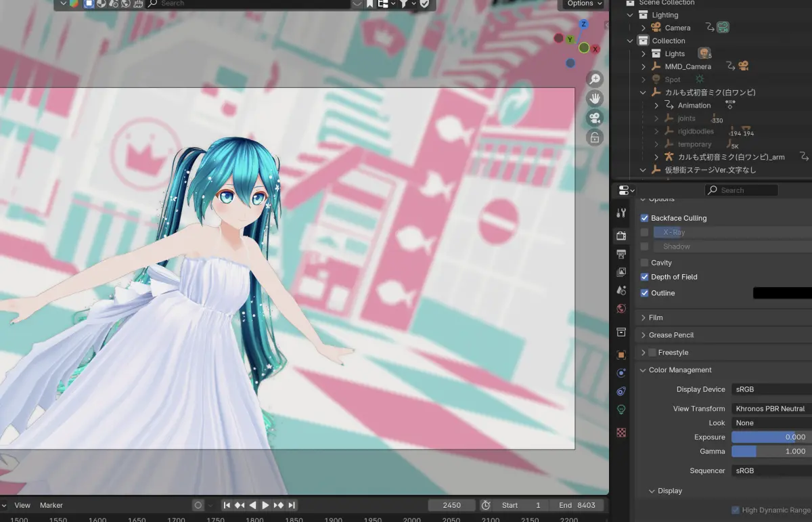The width and height of the screenshot is (812, 522).
Task: Click the zoom viewport magnifier icon
Action: 595,79
